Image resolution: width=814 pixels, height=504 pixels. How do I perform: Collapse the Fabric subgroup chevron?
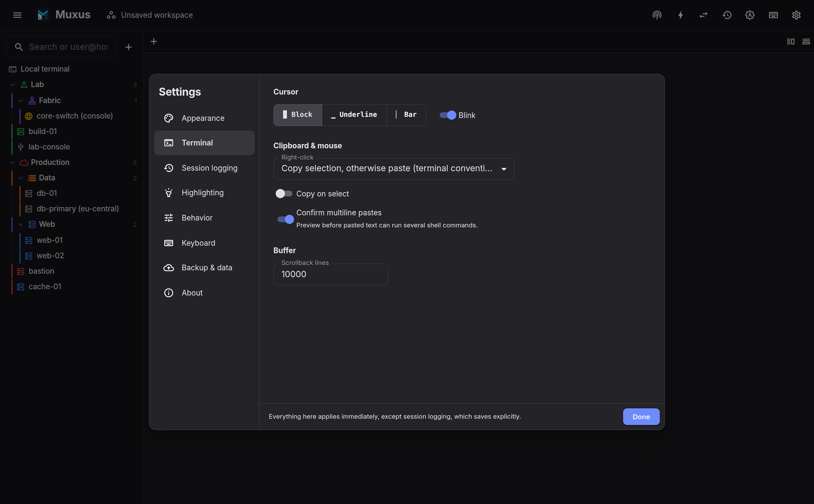point(21,101)
